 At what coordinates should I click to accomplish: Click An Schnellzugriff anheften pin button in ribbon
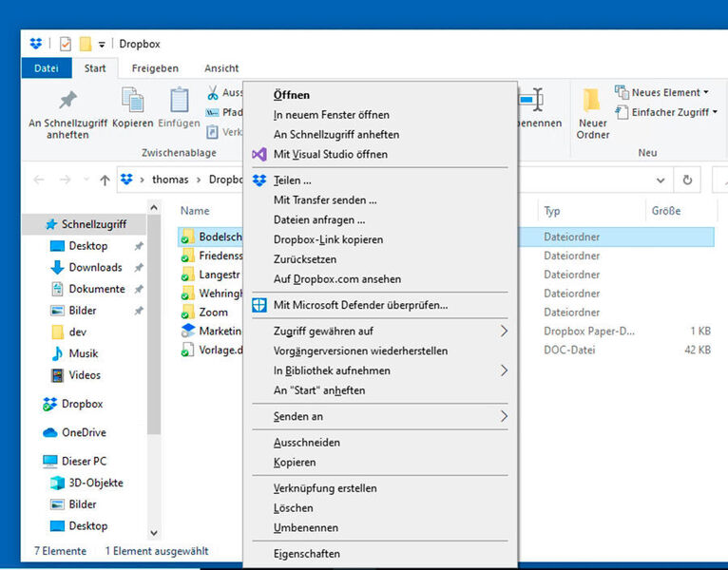pos(67,114)
